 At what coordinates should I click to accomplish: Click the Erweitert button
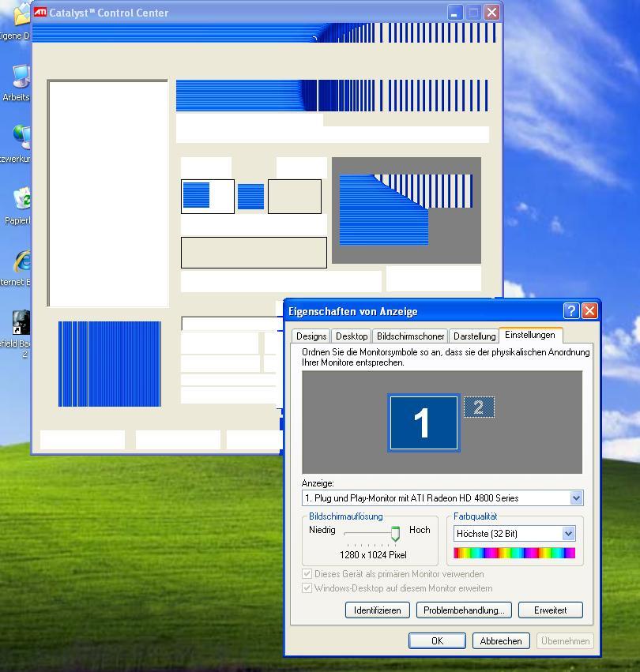pyautogui.click(x=551, y=610)
